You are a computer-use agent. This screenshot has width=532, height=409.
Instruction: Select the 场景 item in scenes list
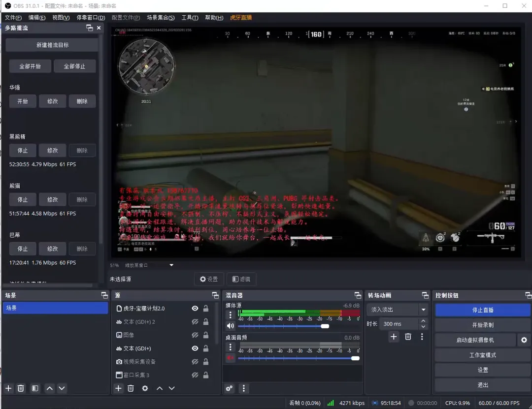point(55,308)
